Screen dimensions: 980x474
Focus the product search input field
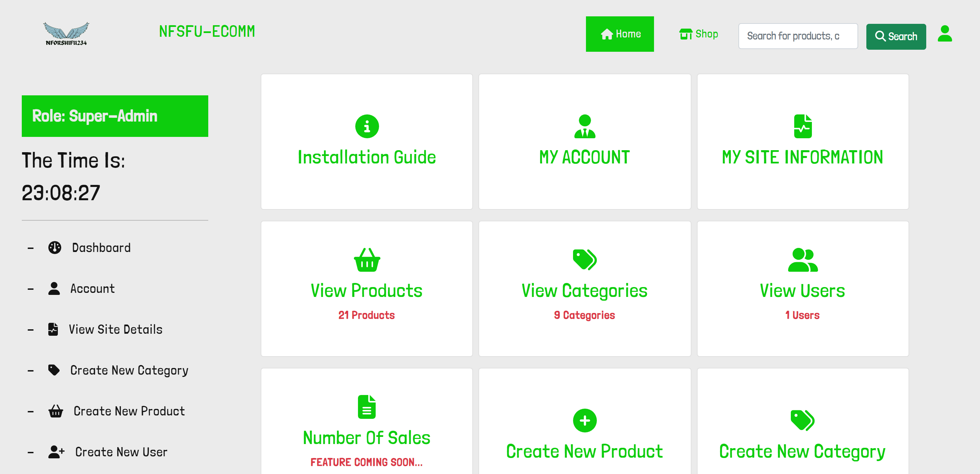(x=797, y=36)
